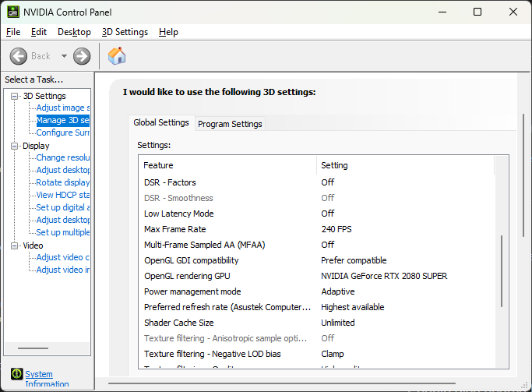
Task: Collapse the 3D Settings tree node
Action: (x=15, y=96)
